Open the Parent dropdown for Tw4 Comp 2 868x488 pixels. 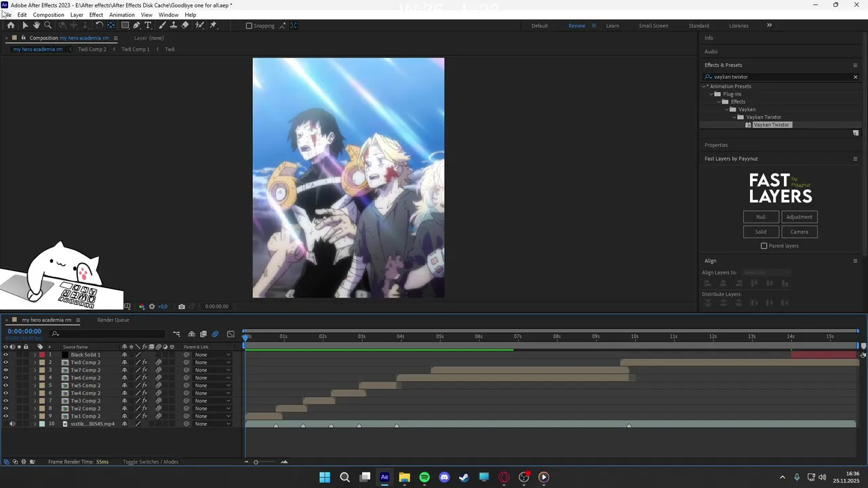[212, 393]
